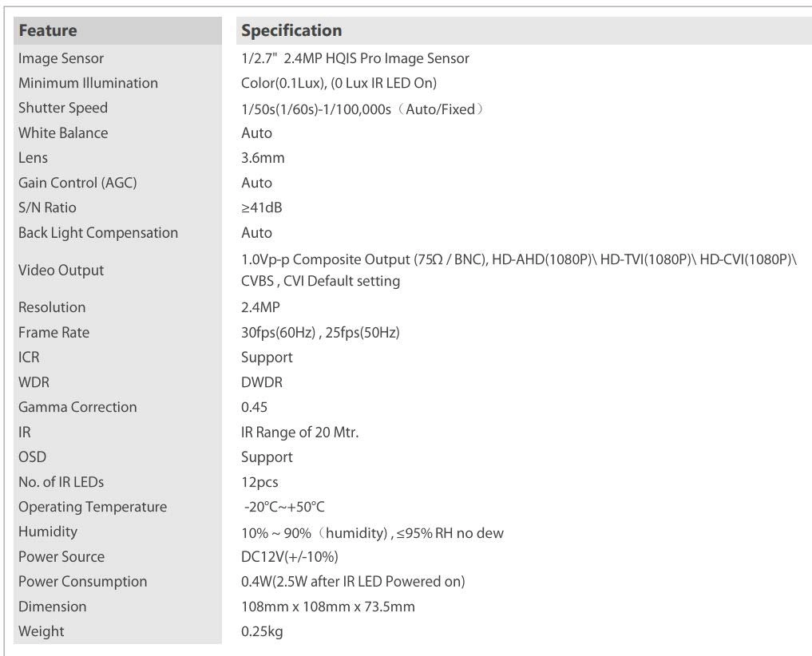Click the Shutter Speed value text
Screen dimensions: 812x656
[362, 109]
